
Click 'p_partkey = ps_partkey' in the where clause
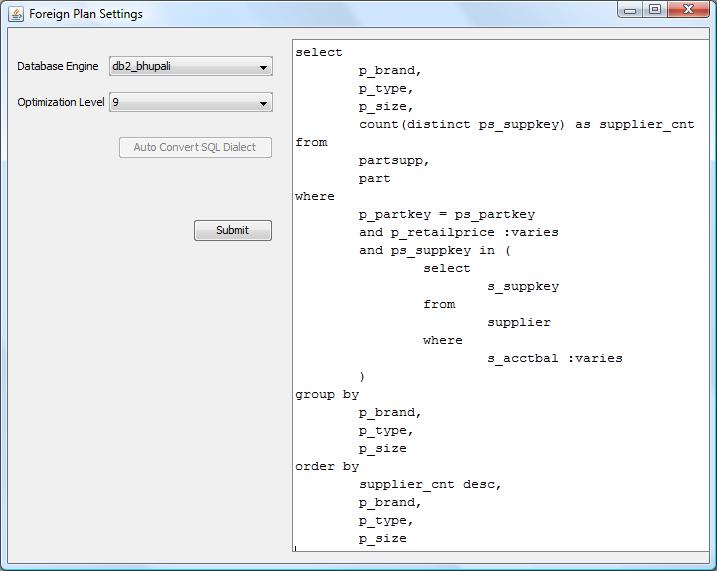447,214
